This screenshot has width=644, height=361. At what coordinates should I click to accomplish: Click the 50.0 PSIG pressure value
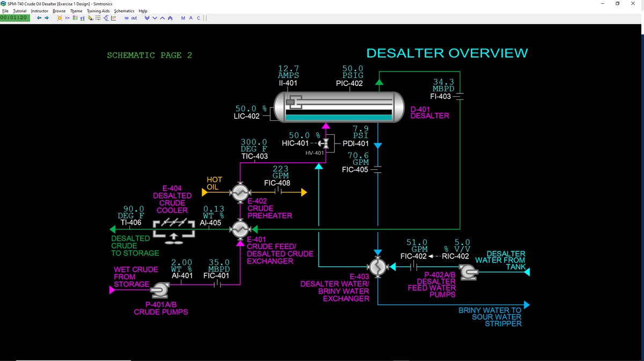point(353,72)
